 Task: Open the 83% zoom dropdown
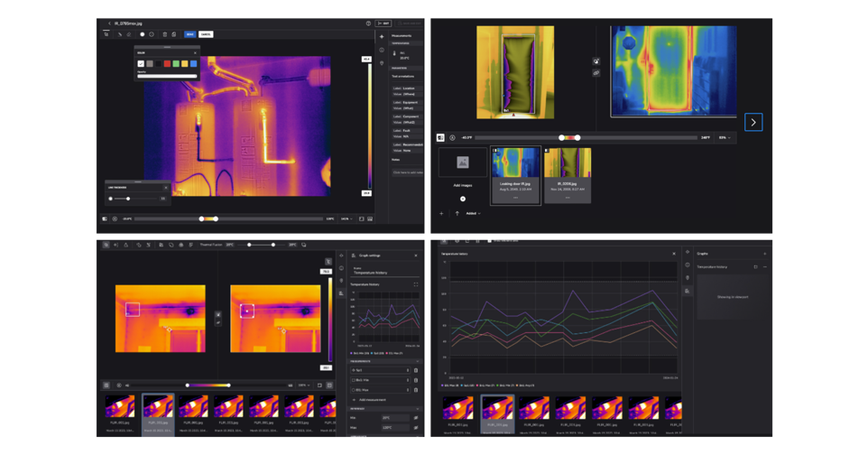(x=724, y=138)
